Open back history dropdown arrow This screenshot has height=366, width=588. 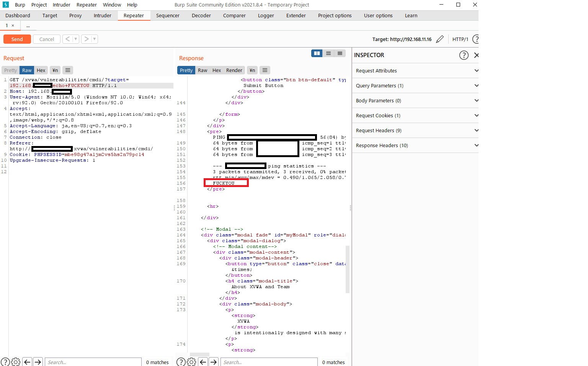[x=76, y=39]
